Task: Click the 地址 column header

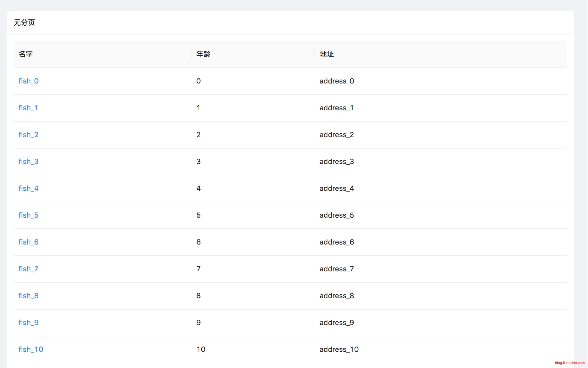Action: click(x=326, y=54)
